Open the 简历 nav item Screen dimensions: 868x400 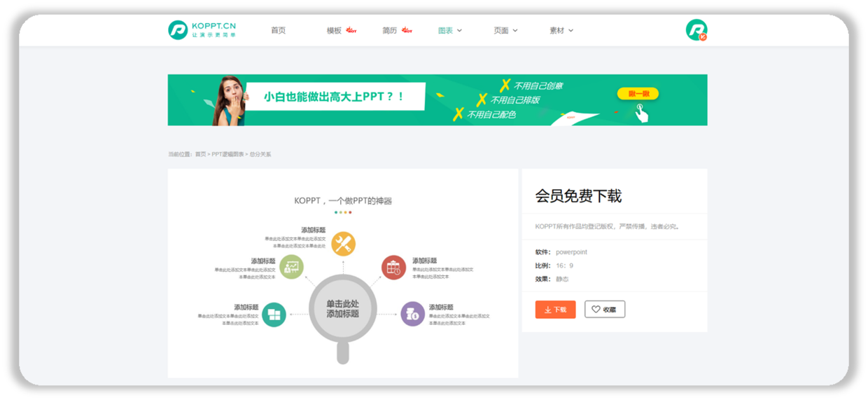(x=390, y=30)
